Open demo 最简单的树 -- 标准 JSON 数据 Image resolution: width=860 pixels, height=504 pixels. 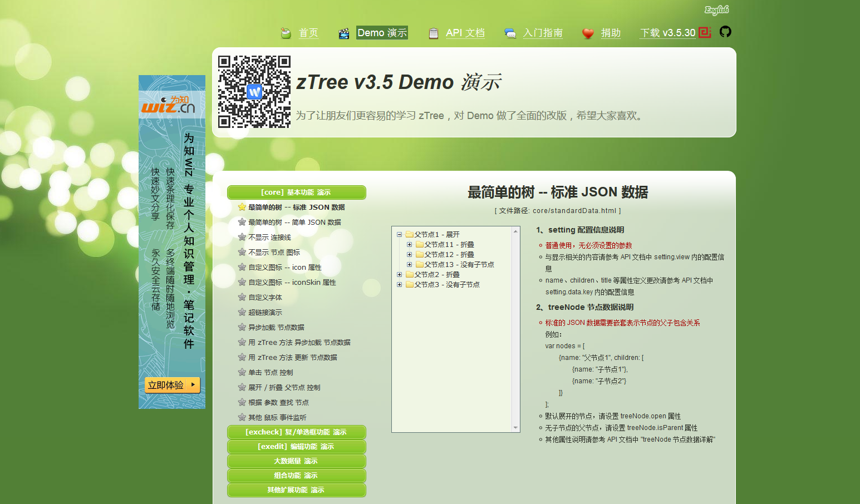(x=297, y=207)
